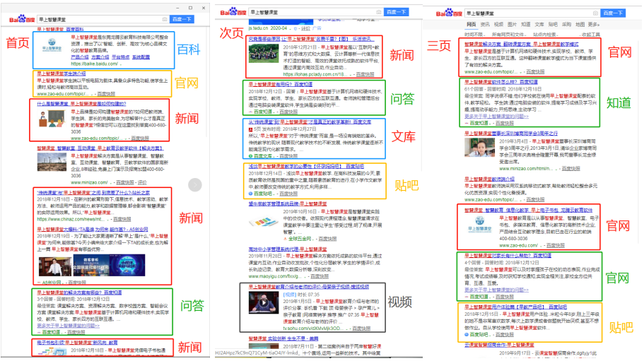Click the left window vertical scrollbar
The image size is (644, 361).
click(x=207, y=82)
